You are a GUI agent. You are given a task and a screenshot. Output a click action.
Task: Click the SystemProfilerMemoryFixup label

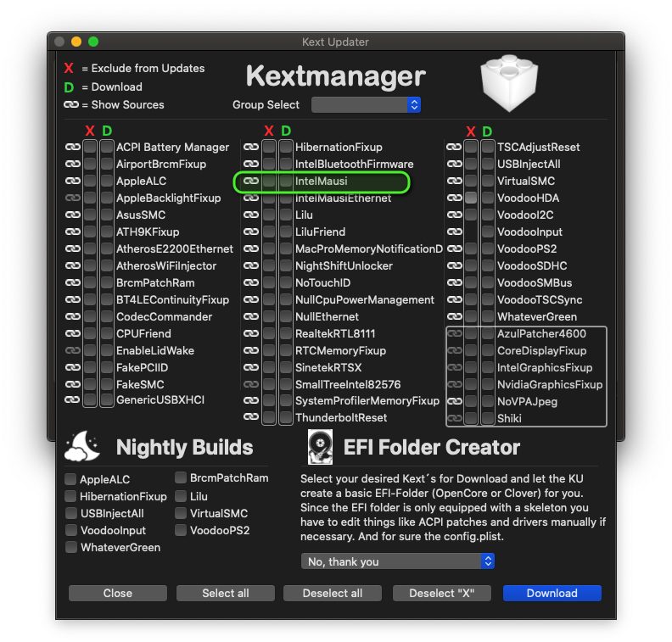(x=367, y=400)
